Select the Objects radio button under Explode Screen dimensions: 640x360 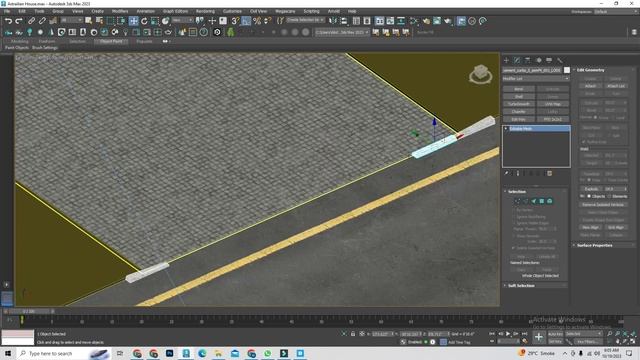589,196
